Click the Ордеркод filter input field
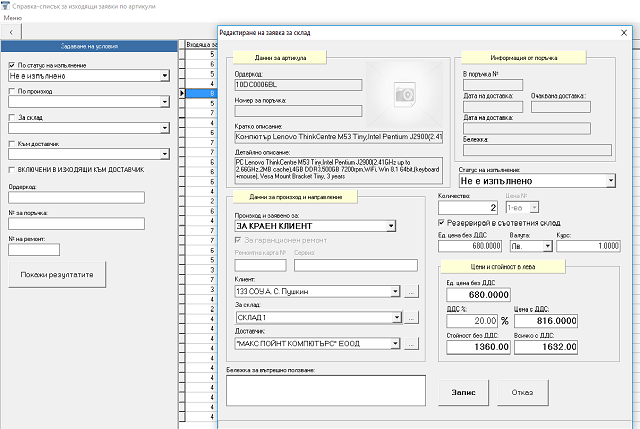 tap(76, 198)
